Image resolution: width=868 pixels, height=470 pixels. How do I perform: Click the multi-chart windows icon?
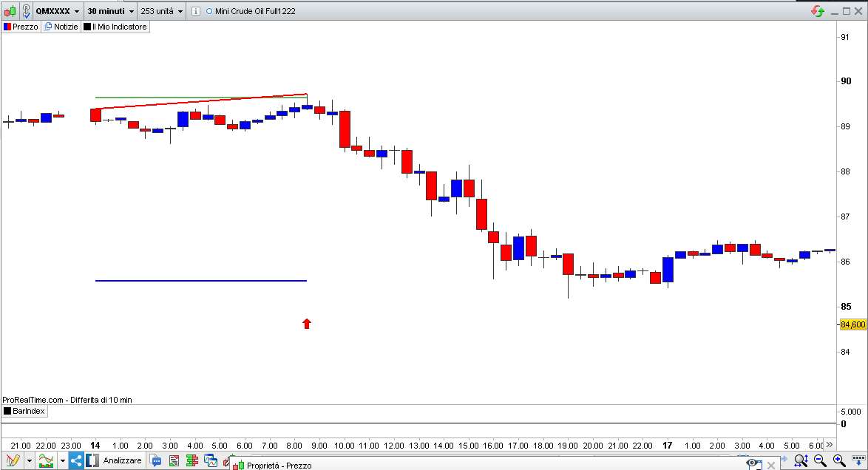[211, 460]
